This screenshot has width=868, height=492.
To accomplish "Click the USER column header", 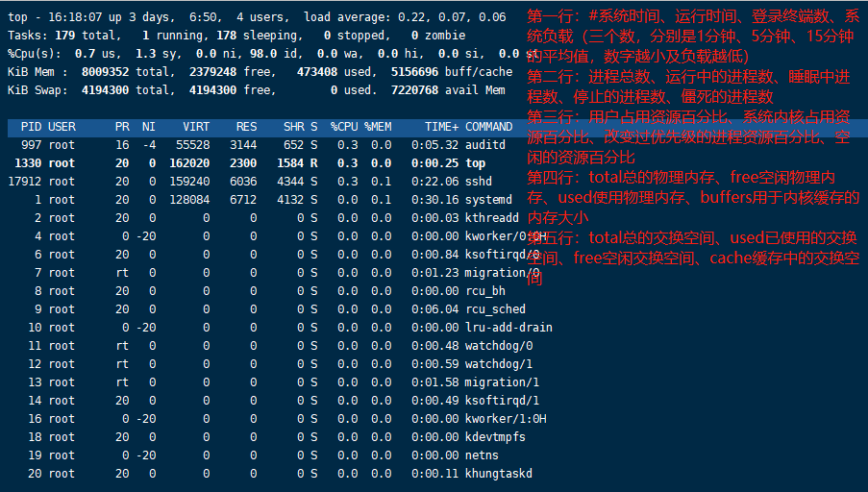I will coord(62,127).
